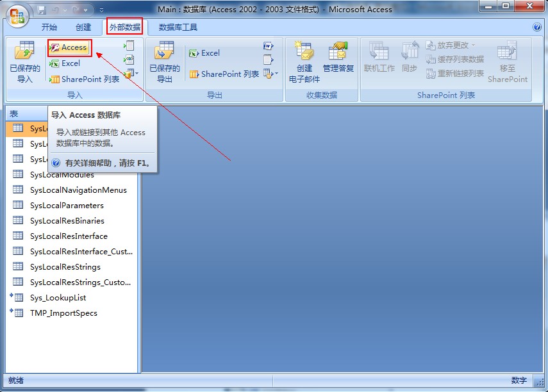Import an XML file icon
Image resolution: width=548 pixels, height=392 pixels.
pyautogui.click(x=129, y=60)
